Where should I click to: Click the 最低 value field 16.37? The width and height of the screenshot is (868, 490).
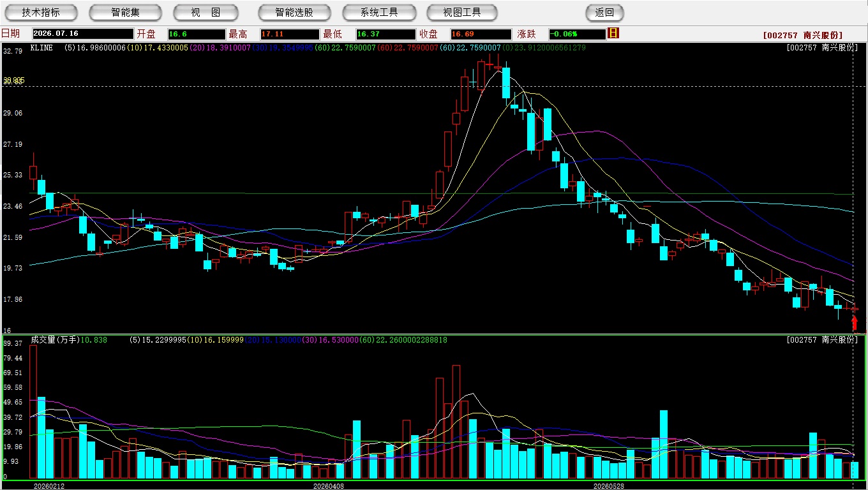point(385,34)
